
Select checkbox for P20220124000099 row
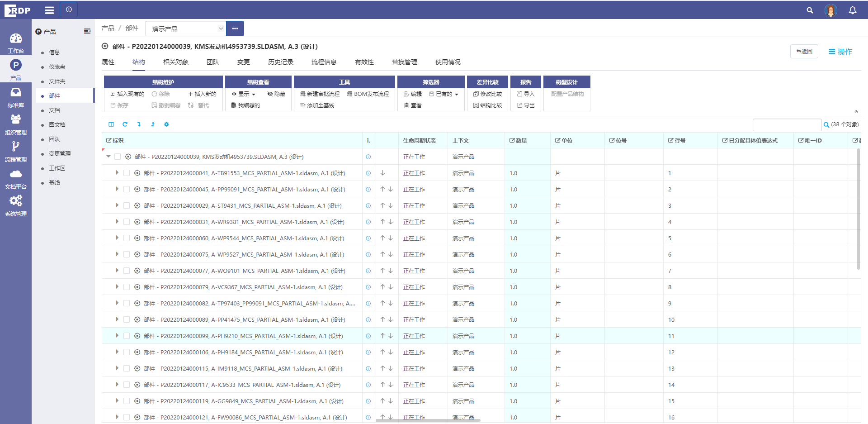pyautogui.click(x=127, y=336)
